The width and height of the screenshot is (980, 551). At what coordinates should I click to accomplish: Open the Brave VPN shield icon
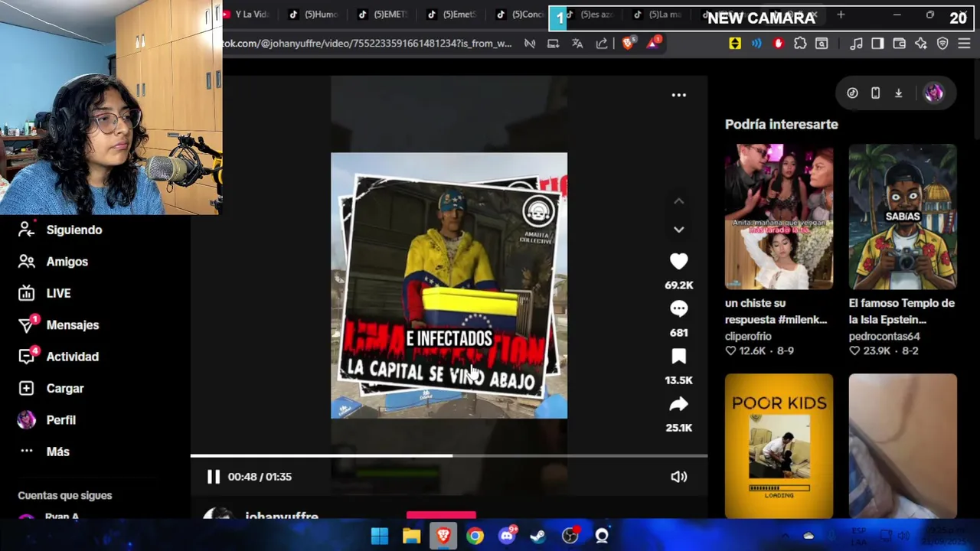pyautogui.click(x=942, y=44)
